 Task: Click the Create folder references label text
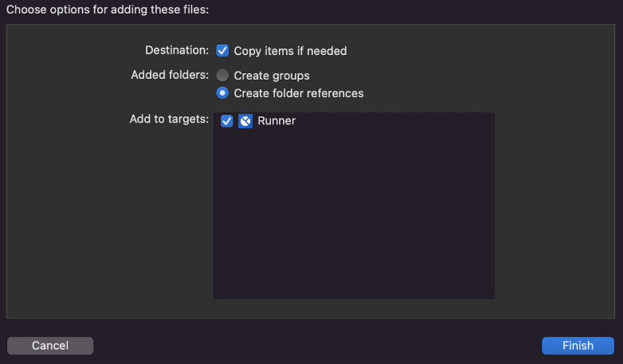[299, 93]
